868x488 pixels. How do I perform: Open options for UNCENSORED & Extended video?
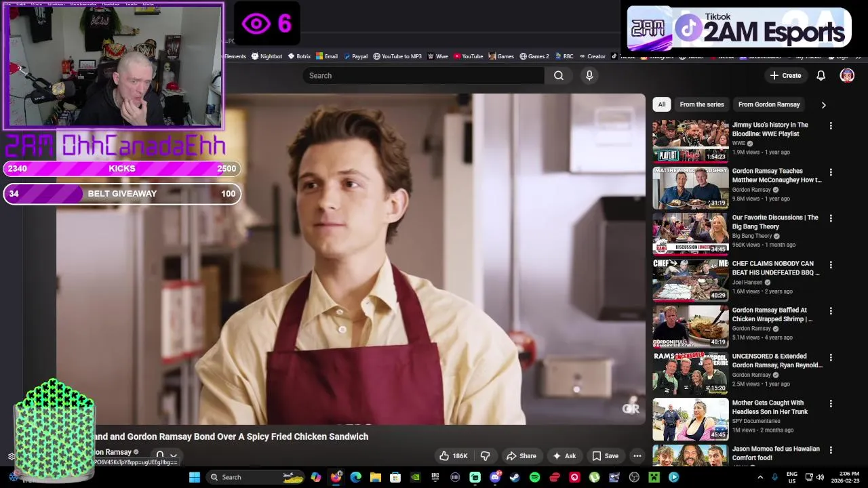point(831,357)
